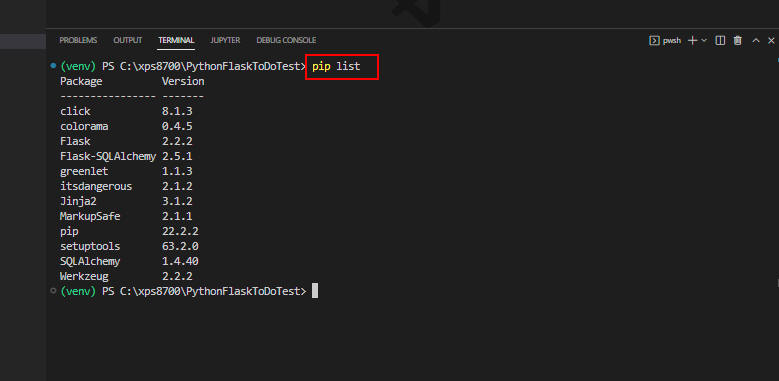
Task: Click the gray decoration circle on last prompt
Action: 53,291
